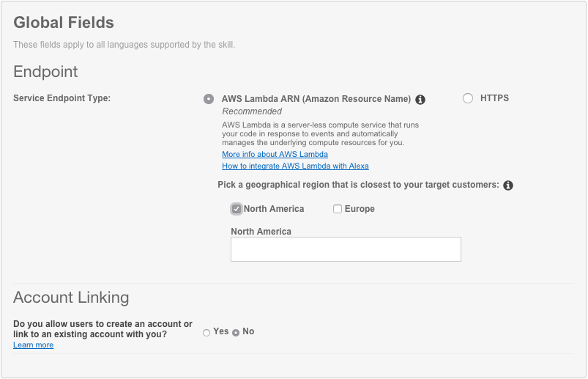The height and width of the screenshot is (379, 588).
Task: Focus the North America ARN text field
Action: pos(346,249)
